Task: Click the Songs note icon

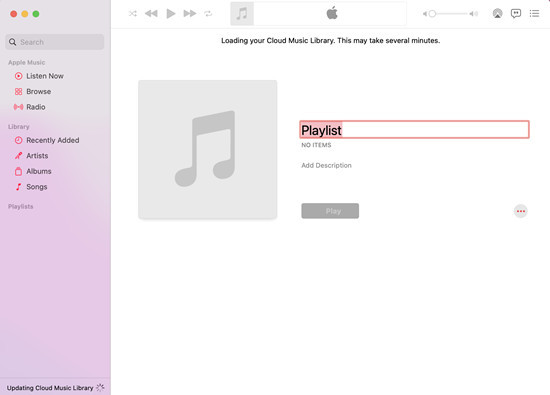Action: pyautogui.click(x=19, y=187)
